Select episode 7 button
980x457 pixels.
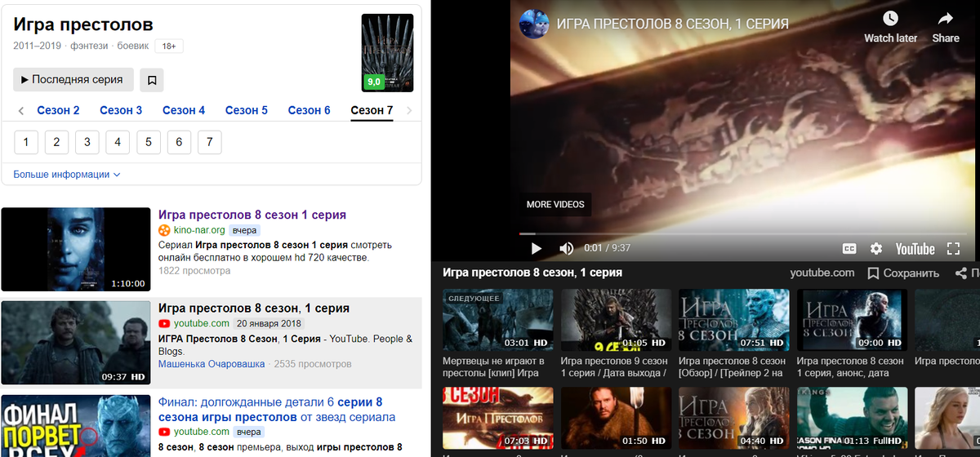[210, 142]
